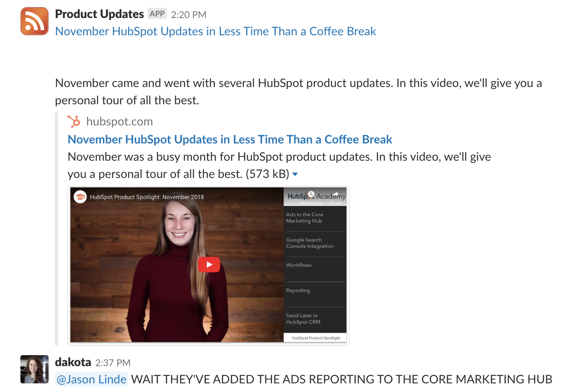
Task: Select the Workflows chapter in video sidebar
Action: coord(299,265)
